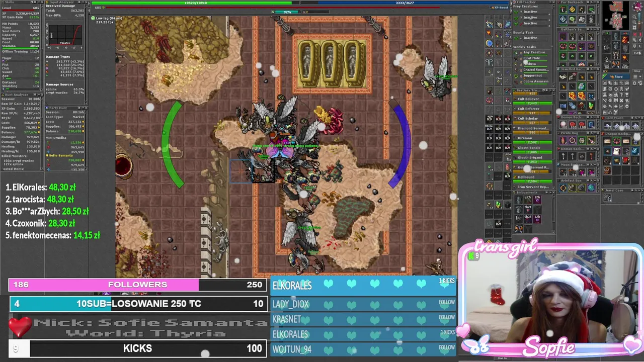Click the item inside Jewel Case
This screenshot has height=362, width=644.
click(607, 198)
